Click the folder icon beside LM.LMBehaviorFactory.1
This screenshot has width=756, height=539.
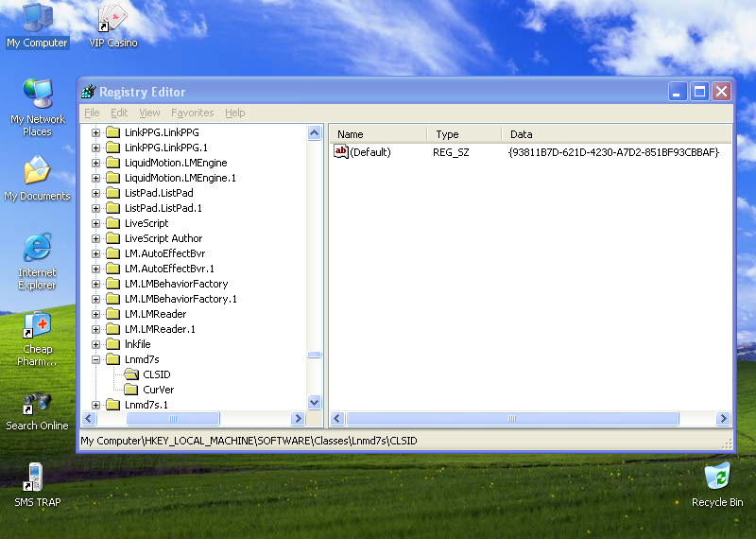click(112, 299)
